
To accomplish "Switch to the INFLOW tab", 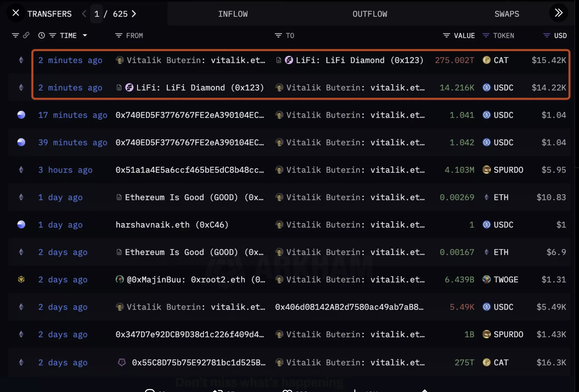I will [x=233, y=14].
